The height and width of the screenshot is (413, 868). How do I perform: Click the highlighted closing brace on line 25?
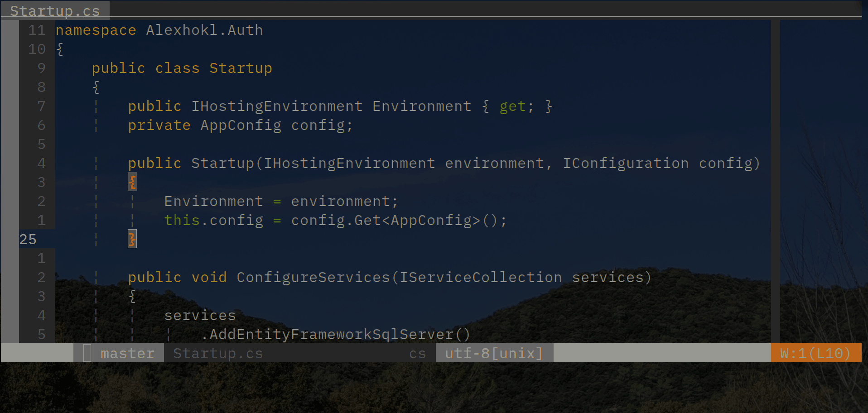[x=131, y=239]
